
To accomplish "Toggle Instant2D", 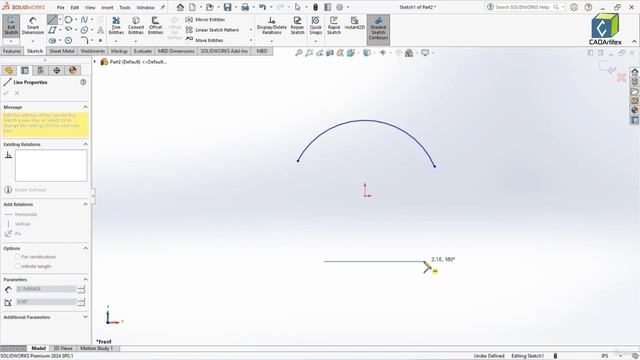I will click(354, 23).
